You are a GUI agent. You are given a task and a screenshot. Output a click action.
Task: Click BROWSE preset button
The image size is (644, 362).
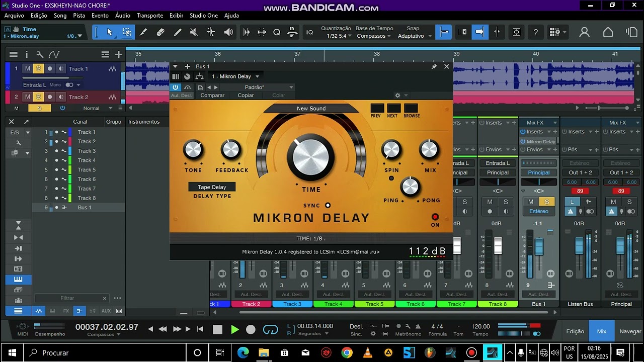411,108
